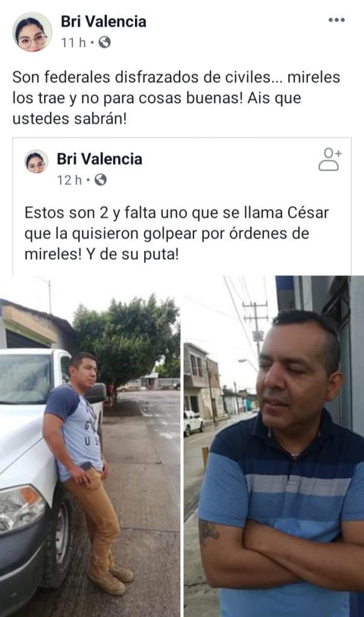Tap the add friend icon in shared post
This screenshot has height=617, width=364.
(x=330, y=159)
